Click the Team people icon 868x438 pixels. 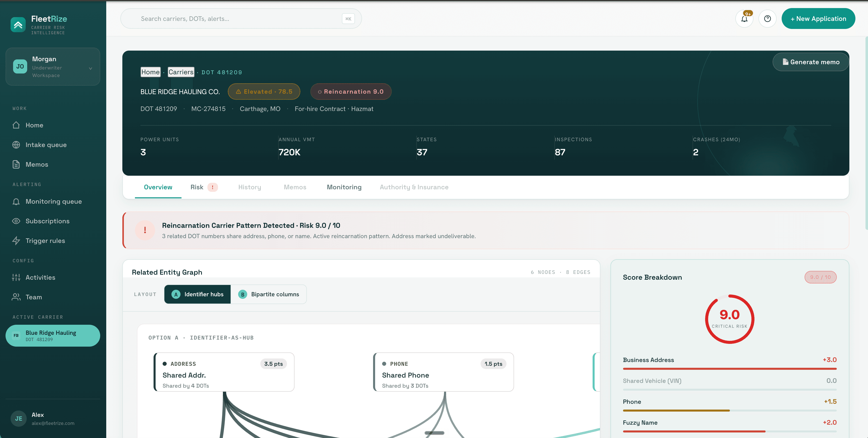[16, 297]
